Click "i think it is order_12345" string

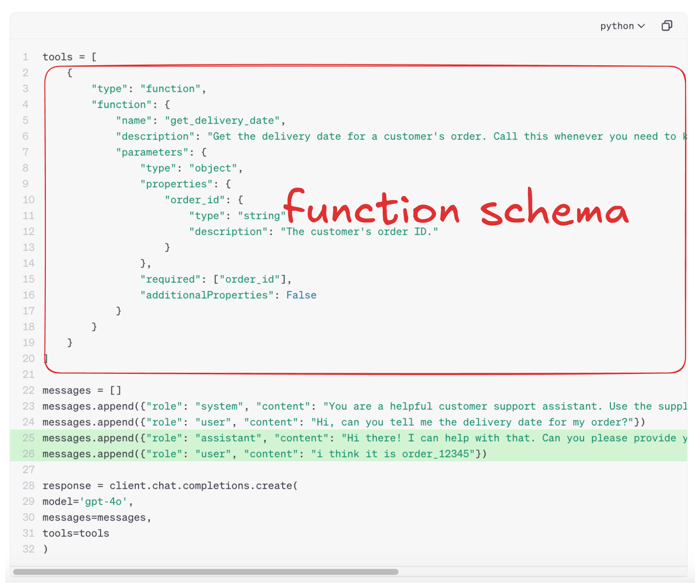click(x=393, y=454)
